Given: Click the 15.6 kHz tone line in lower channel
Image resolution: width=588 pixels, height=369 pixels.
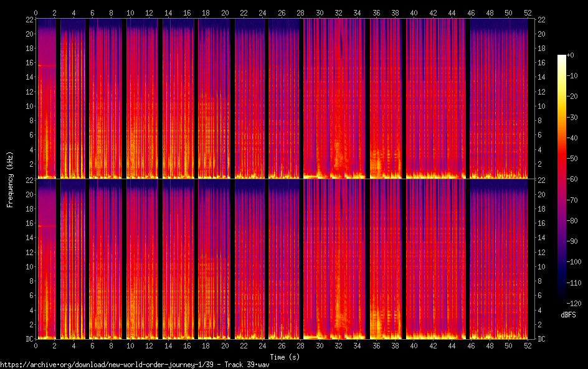Looking at the screenshot, I should pyautogui.click(x=46, y=226).
